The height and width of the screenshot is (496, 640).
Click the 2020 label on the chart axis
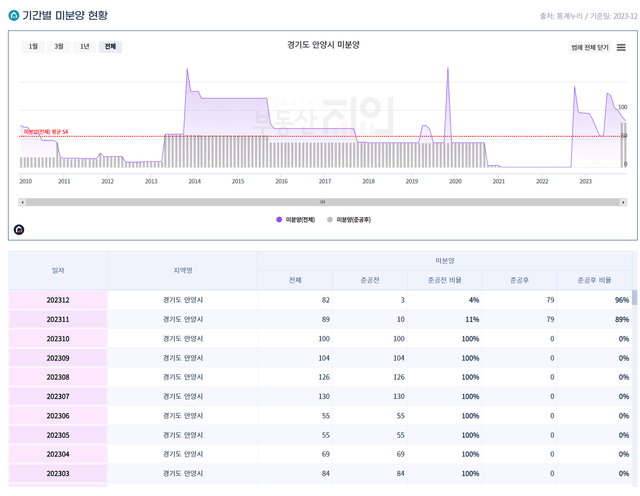pos(455,181)
